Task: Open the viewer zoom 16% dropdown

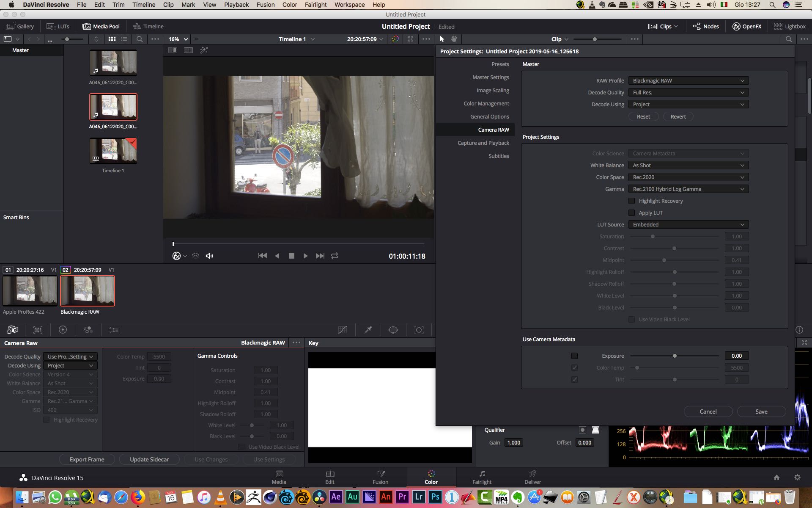Action: (x=178, y=39)
